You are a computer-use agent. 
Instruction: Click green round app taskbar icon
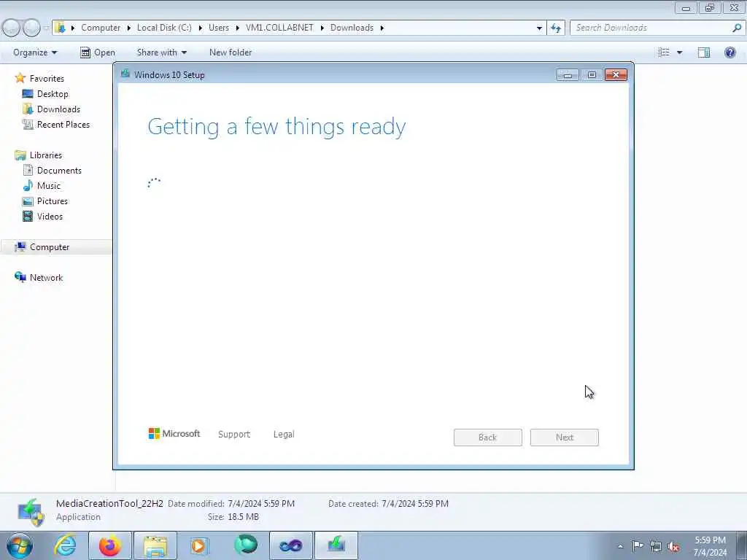pyautogui.click(x=245, y=545)
